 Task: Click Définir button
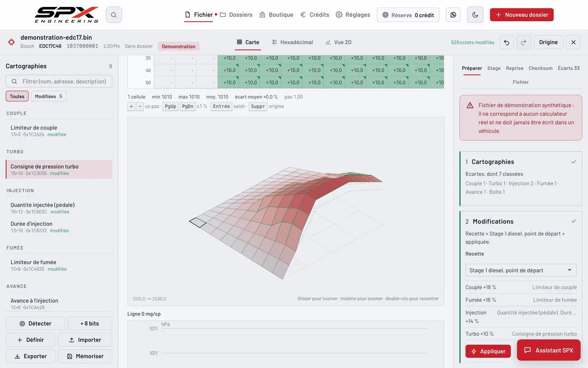(x=30, y=340)
